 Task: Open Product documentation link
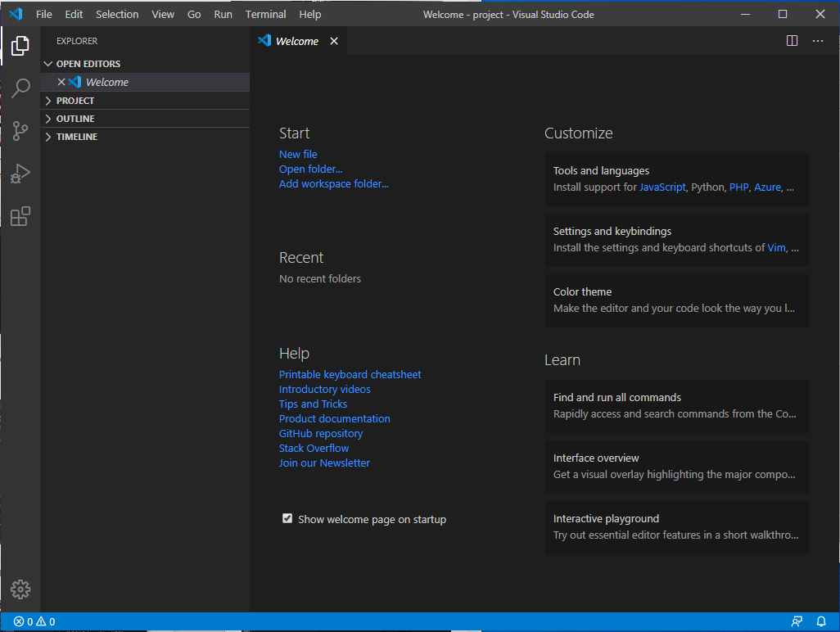[334, 419]
